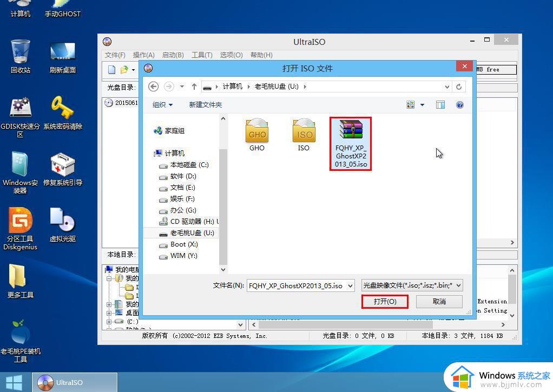
Task: Click the 打开(O) button
Action: pyautogui.click(x=385, y=301)
